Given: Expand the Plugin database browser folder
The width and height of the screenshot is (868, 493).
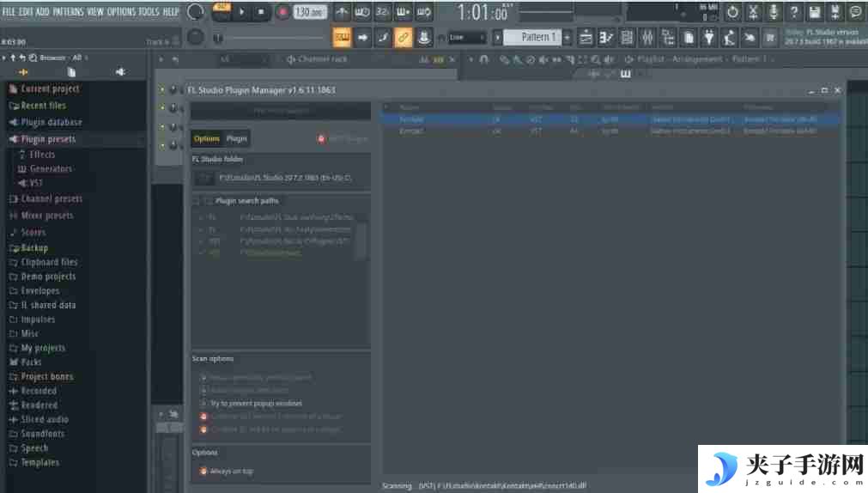Looking at the screenshot, I should [51, 123].
